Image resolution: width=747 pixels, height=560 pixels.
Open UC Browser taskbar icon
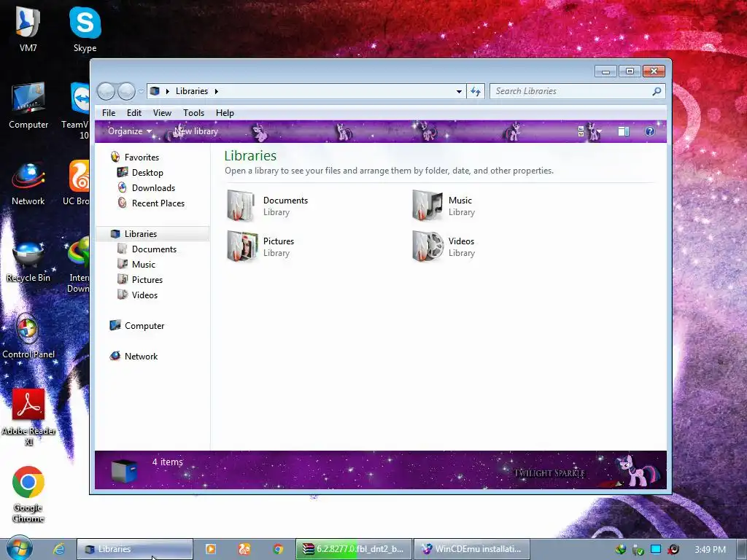pyautogui.click(x=244, y=549)
